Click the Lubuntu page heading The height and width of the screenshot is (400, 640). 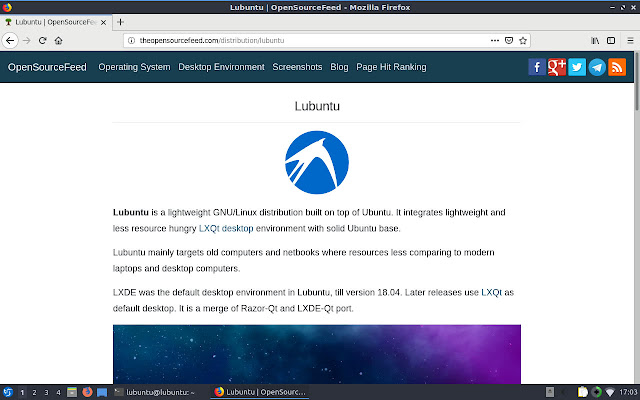point(317,106)
